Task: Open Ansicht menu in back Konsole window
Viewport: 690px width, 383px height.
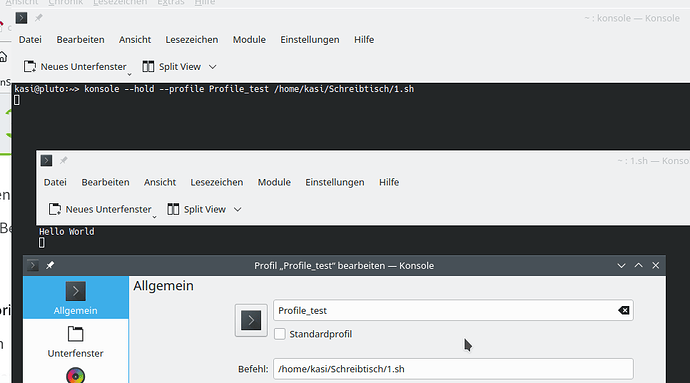Action: pyautogui.click(x=135, y=40)
